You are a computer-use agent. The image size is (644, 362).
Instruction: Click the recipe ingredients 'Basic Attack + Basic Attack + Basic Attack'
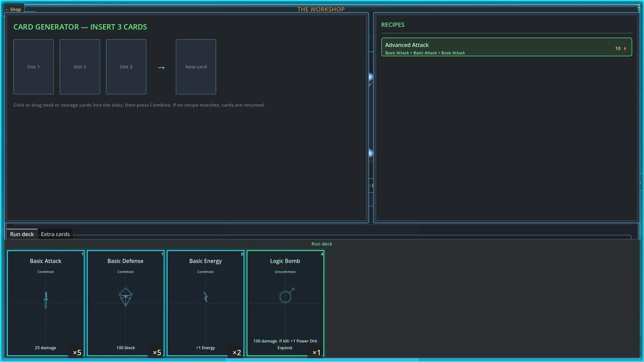pos(425,53)
